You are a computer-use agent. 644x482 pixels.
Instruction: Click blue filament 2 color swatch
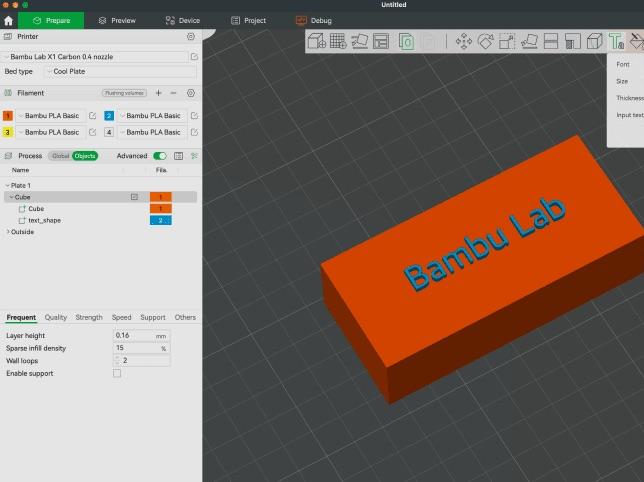pyautogui.click(x=109, y=116)
